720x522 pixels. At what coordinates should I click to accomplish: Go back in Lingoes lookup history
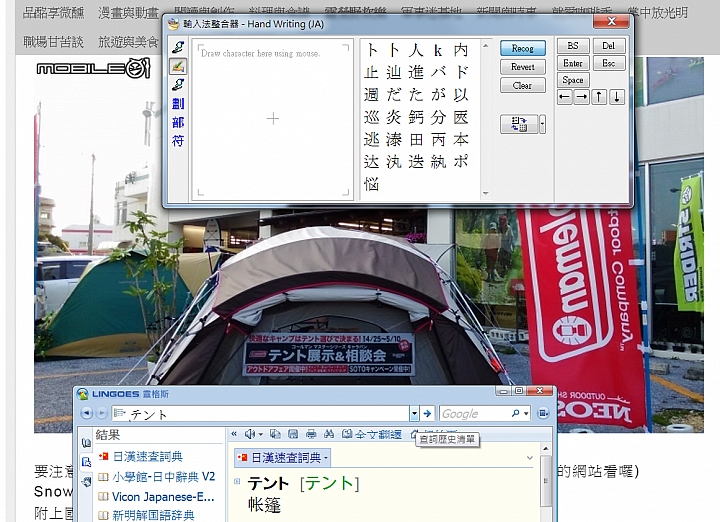(86, 413)
